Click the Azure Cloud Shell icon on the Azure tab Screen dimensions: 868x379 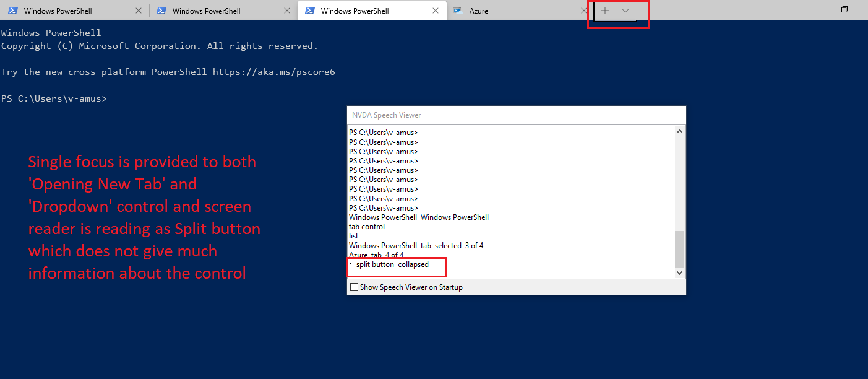pyautogui.click(x=459, y=11)
